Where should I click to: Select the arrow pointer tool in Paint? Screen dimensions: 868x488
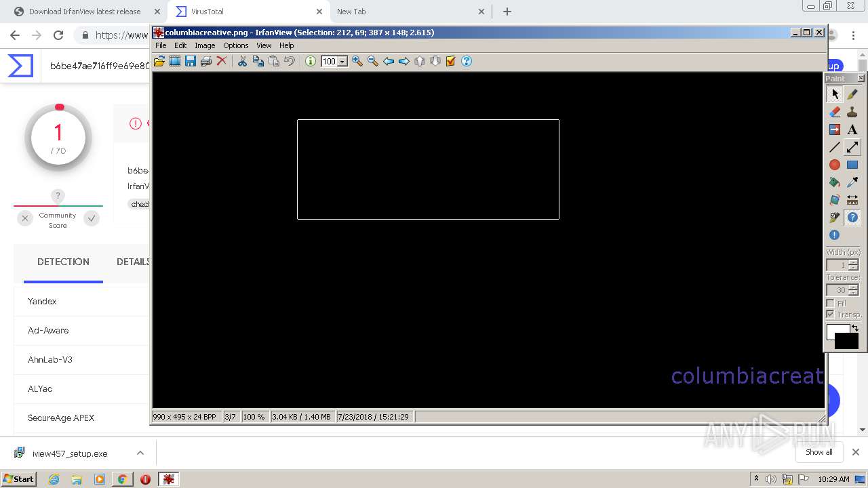click(835, 94)
